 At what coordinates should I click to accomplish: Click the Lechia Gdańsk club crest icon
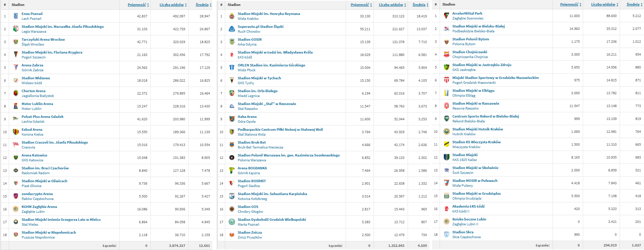16,119
